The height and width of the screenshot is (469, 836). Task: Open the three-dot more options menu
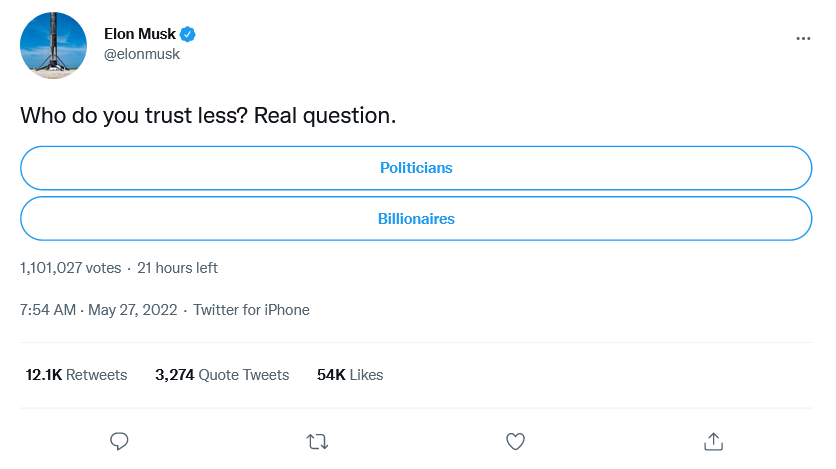803,38
